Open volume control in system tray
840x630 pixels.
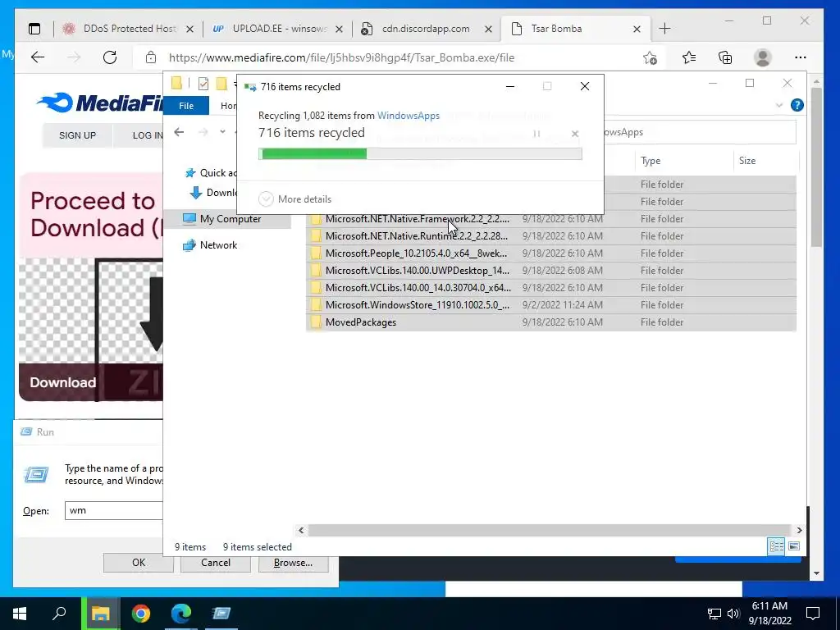[x=733, y=614]
